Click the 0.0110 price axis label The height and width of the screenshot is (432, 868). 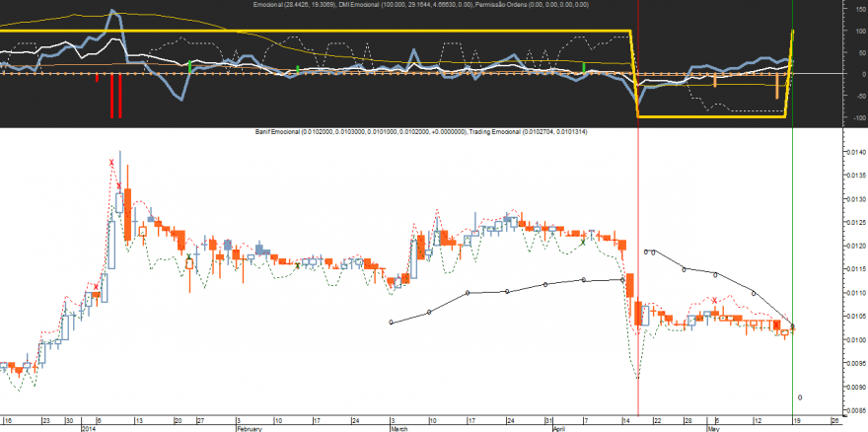(x=855, y=292)
